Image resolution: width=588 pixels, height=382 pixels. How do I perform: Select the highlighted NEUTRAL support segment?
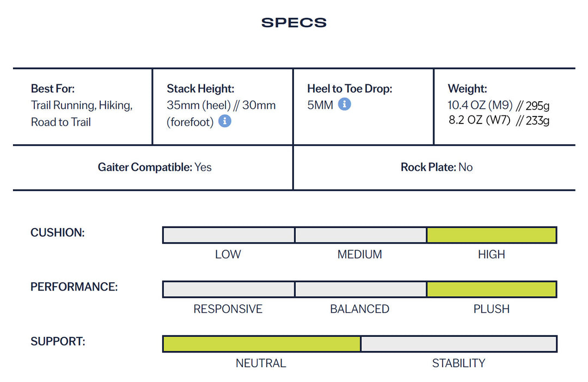tap(261, 344)
